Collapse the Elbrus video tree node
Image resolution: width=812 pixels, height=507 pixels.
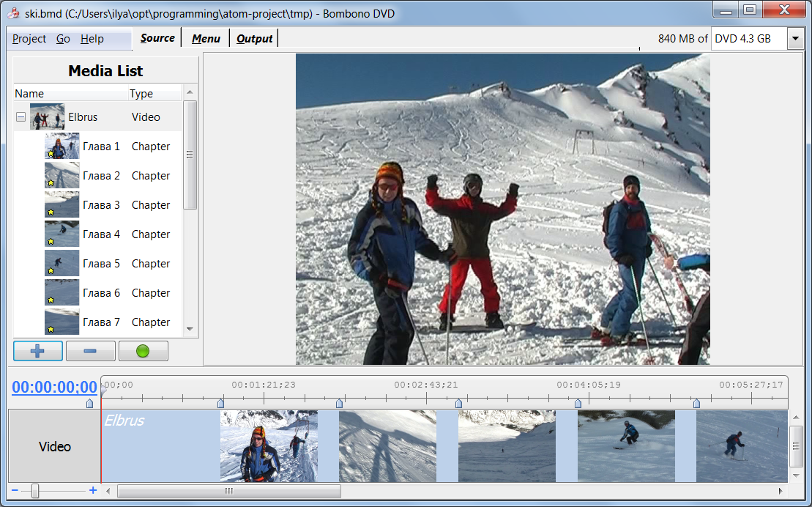coord(21,117)
